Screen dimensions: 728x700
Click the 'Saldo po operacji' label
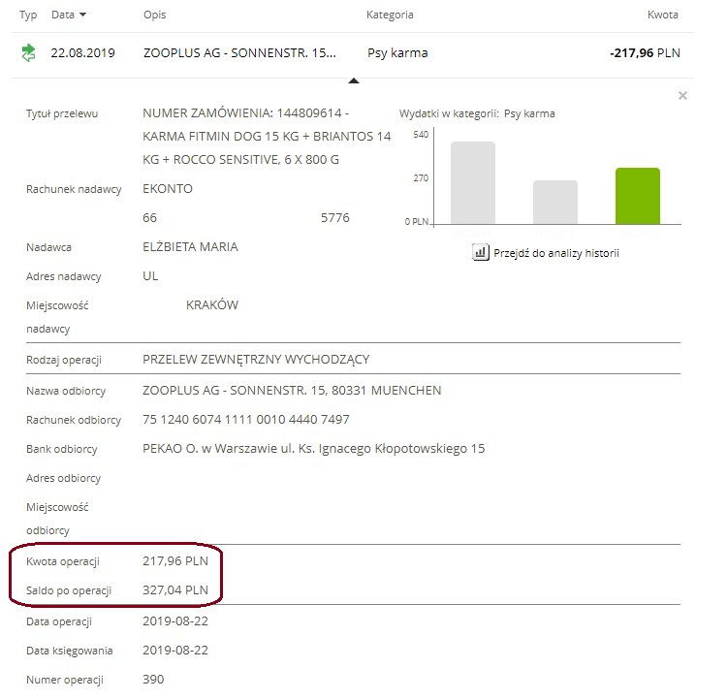tap(69, 590)
